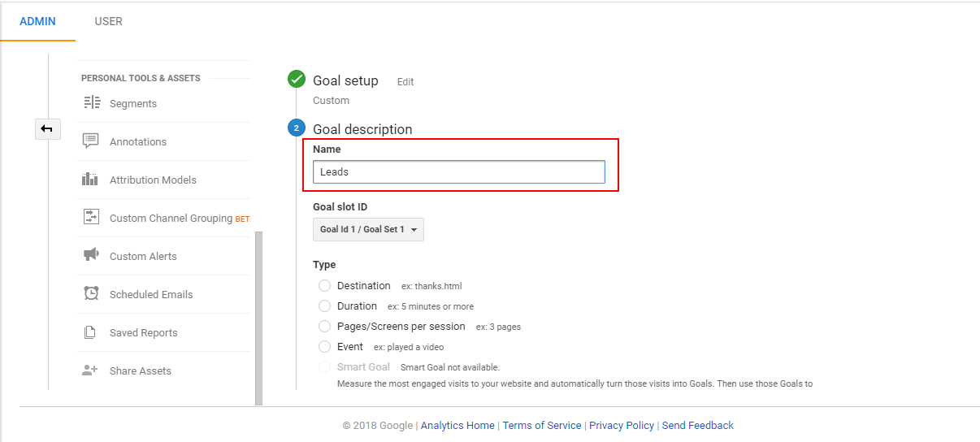Select the ADMIN tab

click(x=37, y=21)
